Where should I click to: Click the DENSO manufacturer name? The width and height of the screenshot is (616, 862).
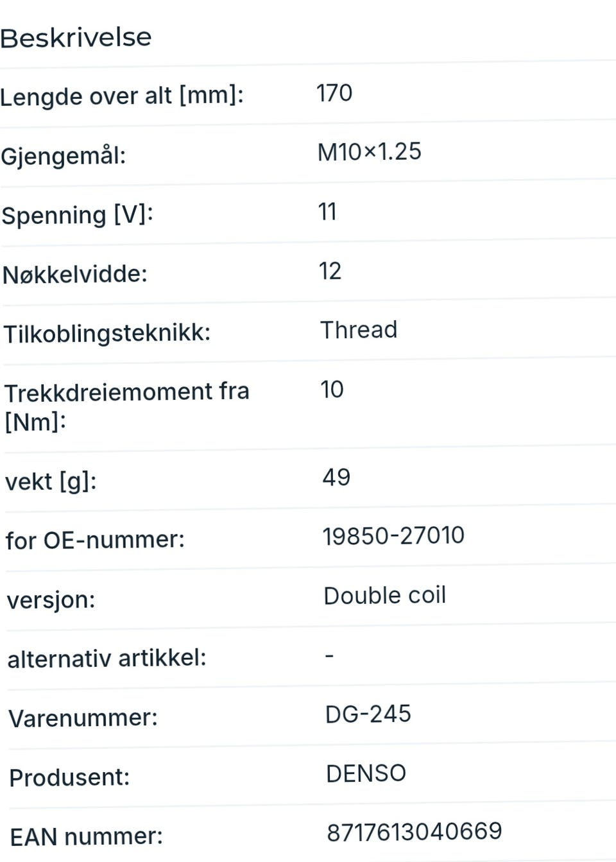click(x=366, y=773)
